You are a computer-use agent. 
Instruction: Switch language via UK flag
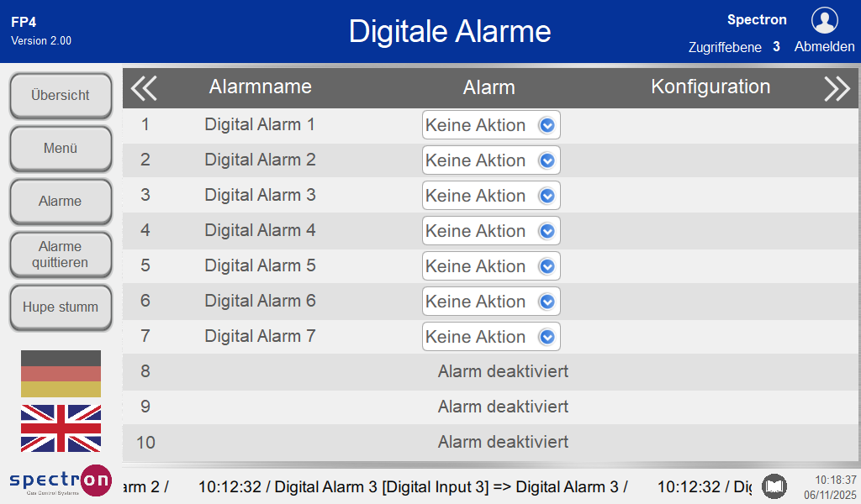click(61, 428)
